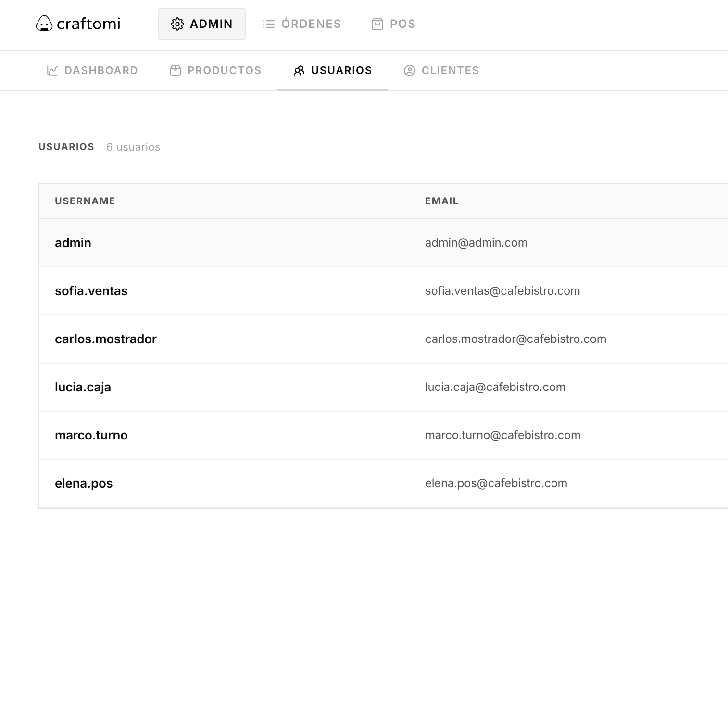Image resolution: width=728 pixels, height=728 pixels.
Task: Click email lucia.caja@cafebistro.com
Action: (x=495, y=387)
